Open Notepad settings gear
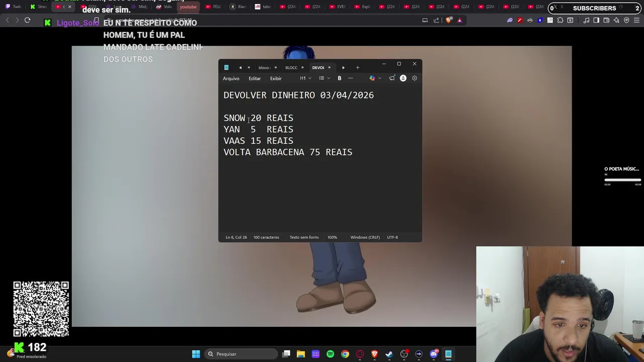The height and width of the screenshot is (362, 644). pyautogui.click(x=415, y=78)
